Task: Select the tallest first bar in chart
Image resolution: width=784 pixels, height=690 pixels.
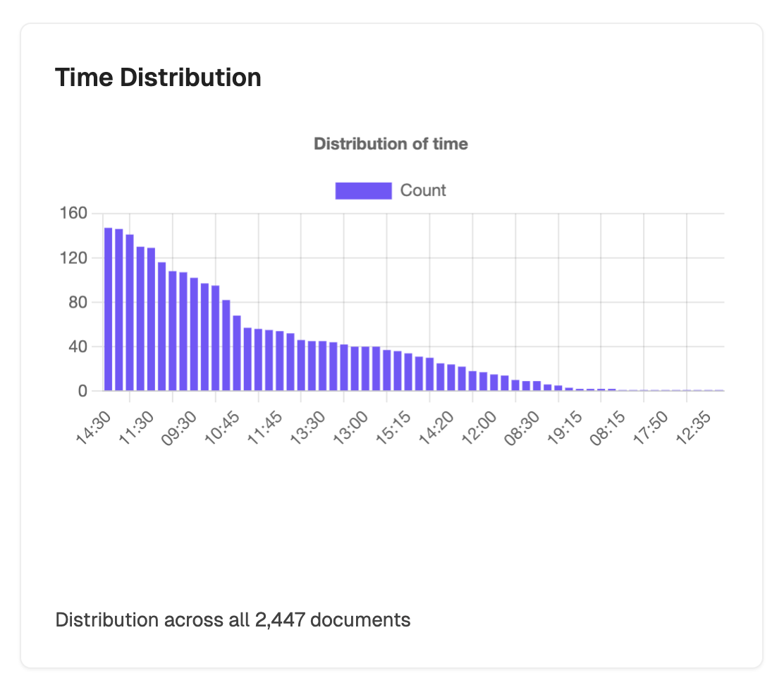Action: click(x=109, y=309)
